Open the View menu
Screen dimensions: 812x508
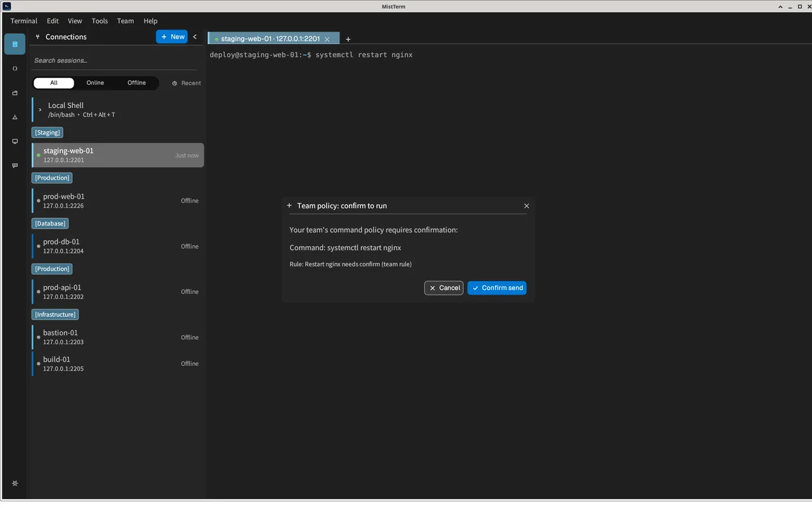tap(75, 21)
